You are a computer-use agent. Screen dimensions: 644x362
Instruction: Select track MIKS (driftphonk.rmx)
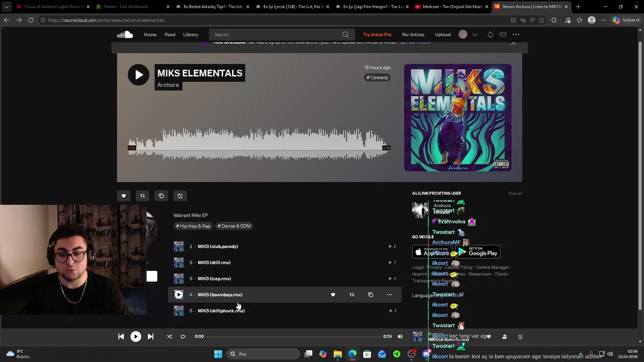pos(221,311)
